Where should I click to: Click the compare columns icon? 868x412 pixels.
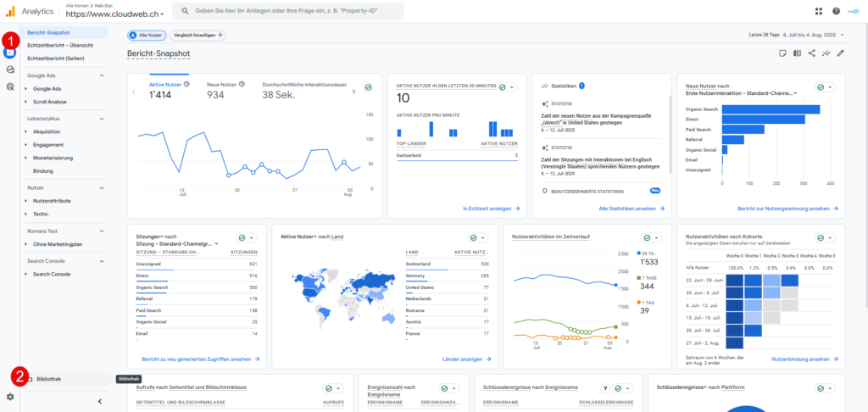(797, 53)
